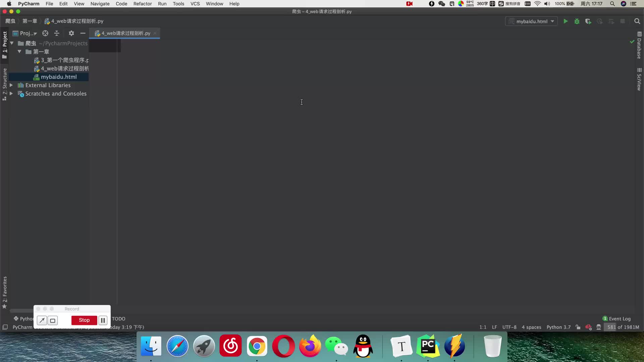The height and width of the screenshot is (362, 644).
Task: Click the Settings gear icon
Action: (x=71, y=33)
